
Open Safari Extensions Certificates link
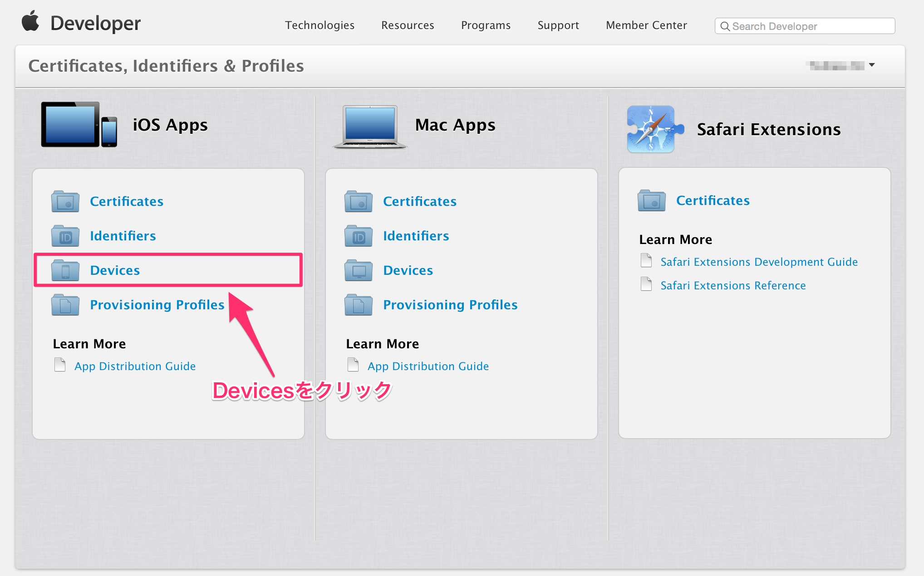713,200
